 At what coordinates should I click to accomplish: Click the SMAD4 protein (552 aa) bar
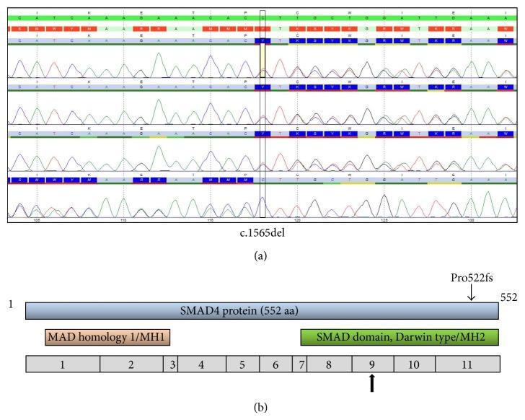click(262, 311)
